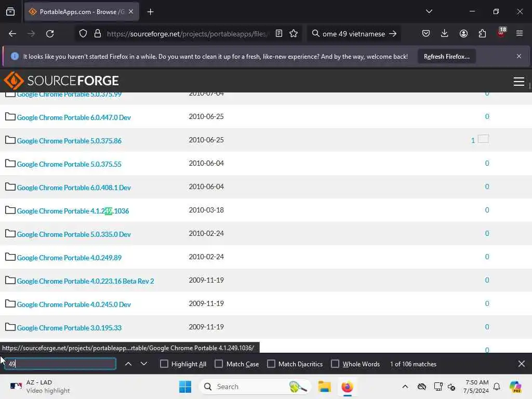The height and width of the screenshot is (399, 532).
Task: Go back to the previous page
Action: [12, 34]
